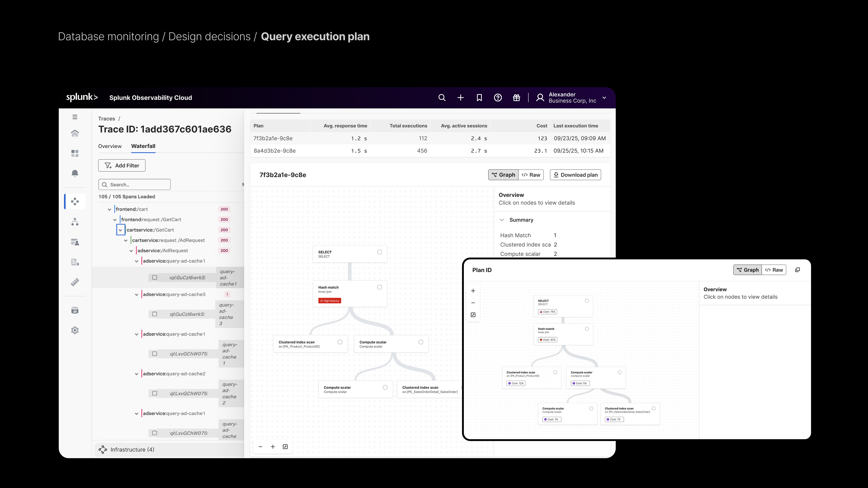The image size is (868, 488).
Task: Switch to Raw view of the plan
Action: [531, 174]
